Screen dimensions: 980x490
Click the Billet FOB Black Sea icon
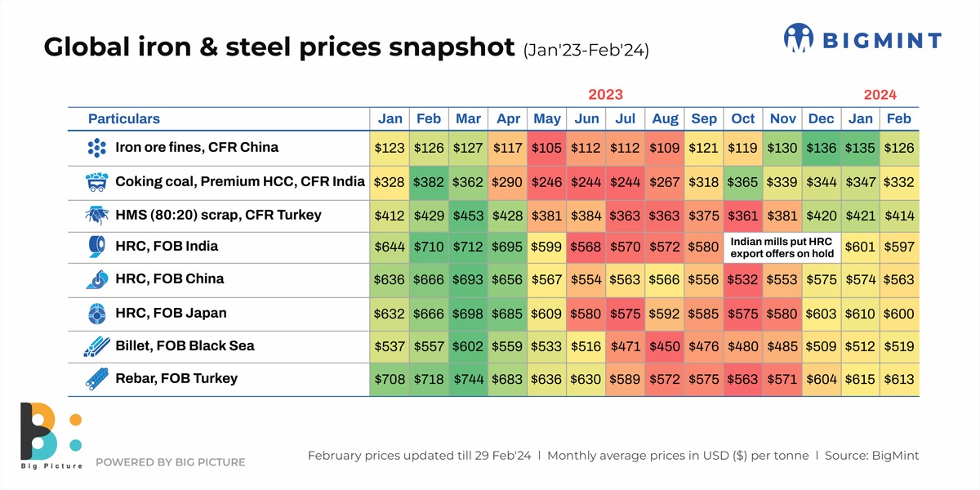coord(97,346)
